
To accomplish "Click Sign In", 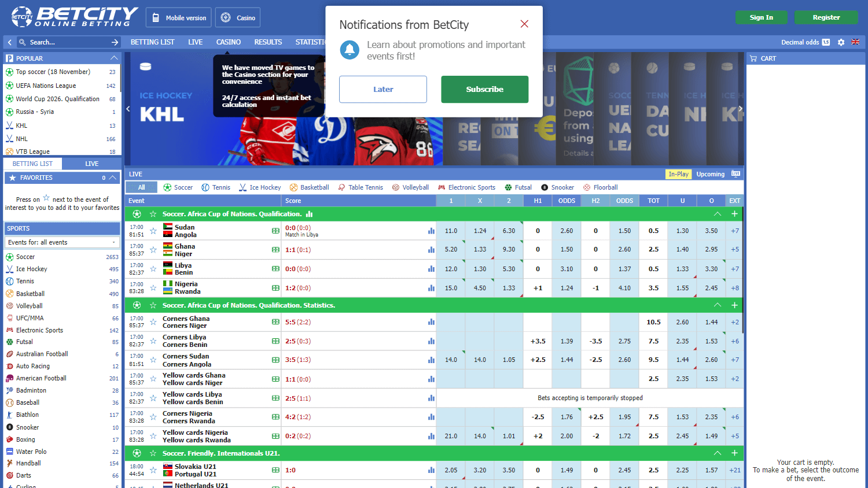I will [x=762, y=17].
